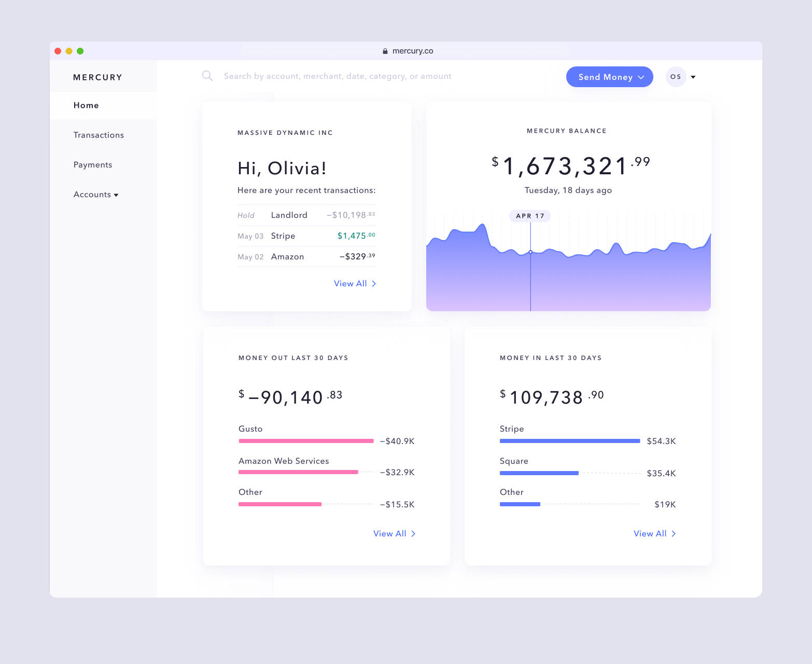Click the lock icon in the address bar
This screenshot has width=812, height=664.
click(385, 51)
